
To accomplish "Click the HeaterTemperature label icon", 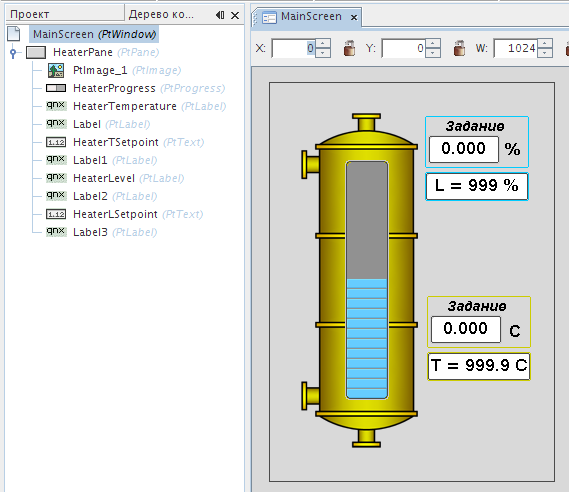I will coord(56,106).
